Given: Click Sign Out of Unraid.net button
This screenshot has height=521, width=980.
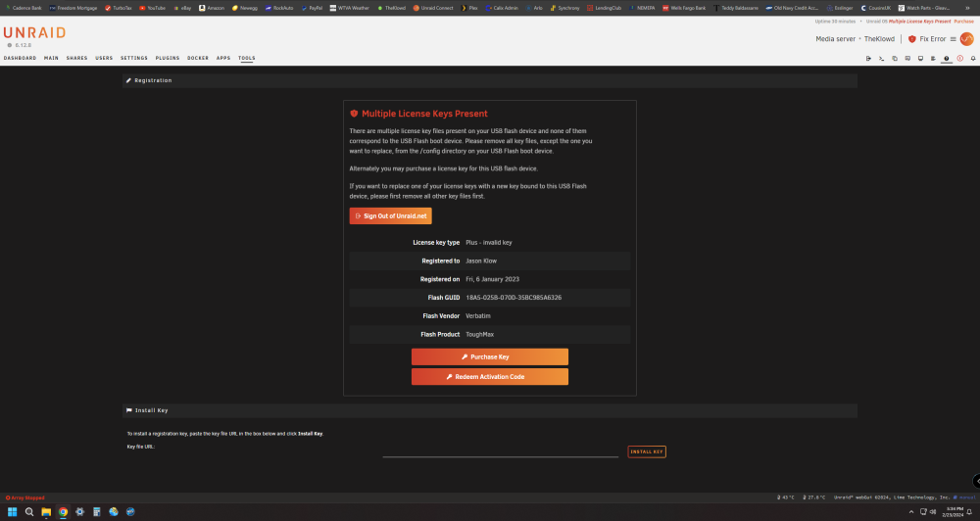Looking at the screenshot, I should pyautogui.click(x=391, y=216).
